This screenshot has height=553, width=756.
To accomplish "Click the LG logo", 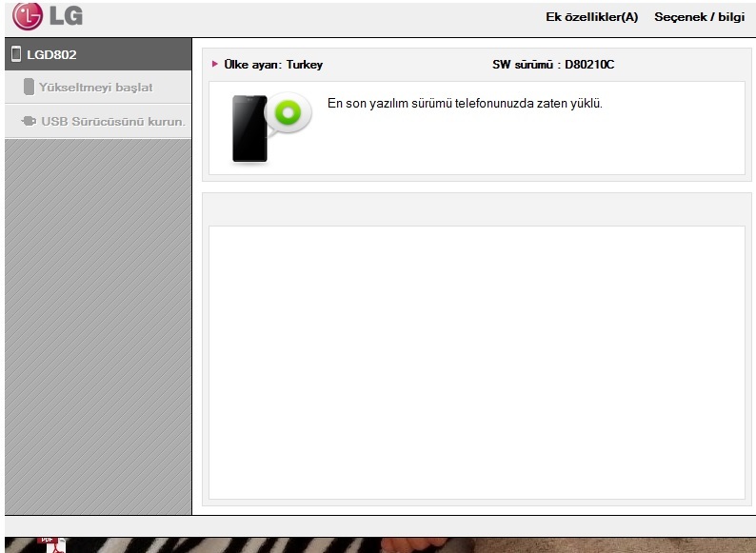I will [48, 16].
